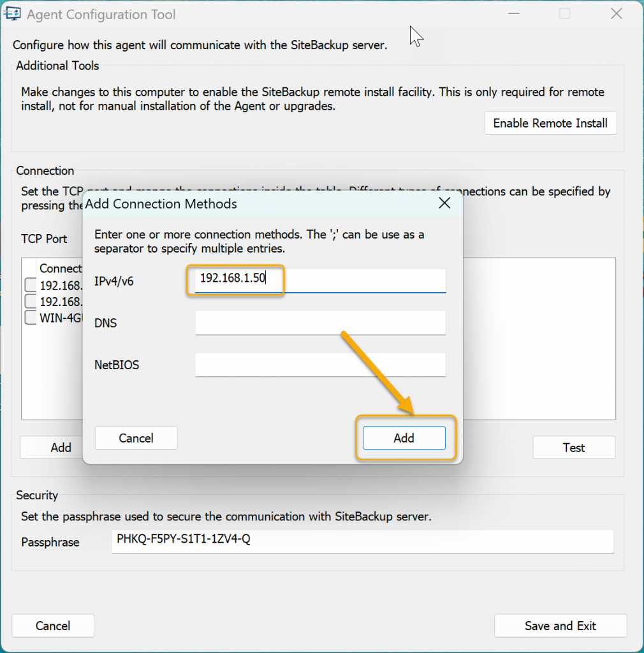
Task: Select the NetBIOS input box
Action: pos(320,365)
